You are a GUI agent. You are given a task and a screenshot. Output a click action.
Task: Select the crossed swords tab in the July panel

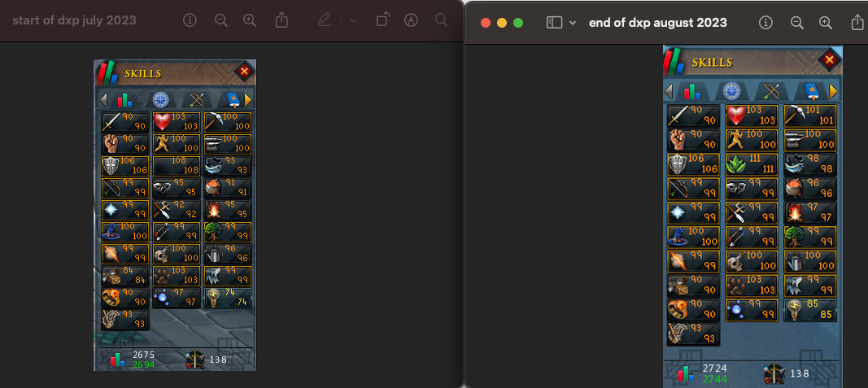196,100
